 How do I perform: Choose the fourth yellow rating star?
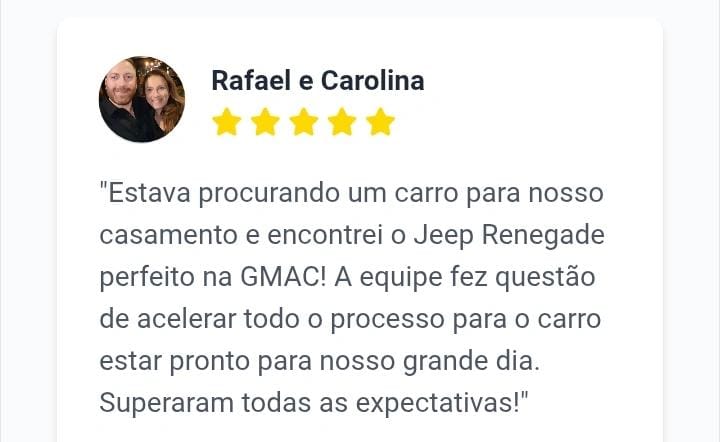click(x=342, y=123)
